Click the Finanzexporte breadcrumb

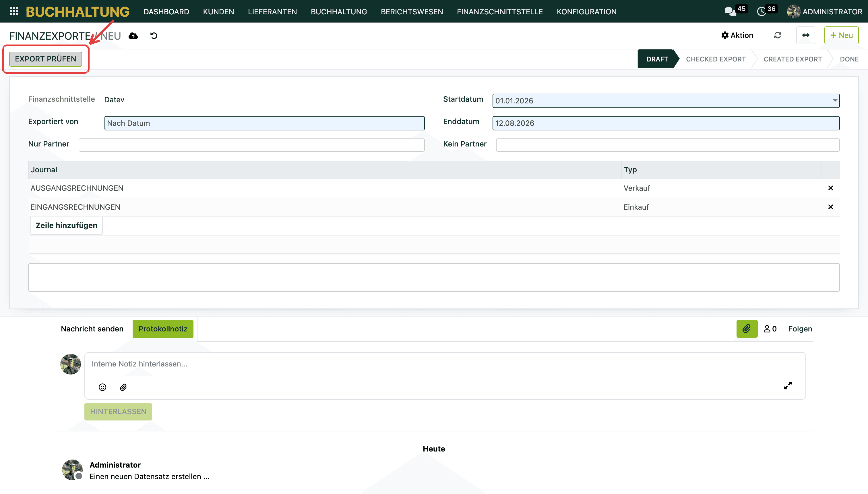[x=50, y=36]
